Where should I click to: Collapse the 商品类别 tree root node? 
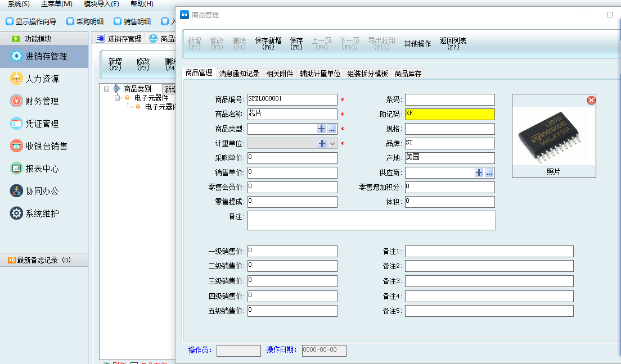(107, 89)
